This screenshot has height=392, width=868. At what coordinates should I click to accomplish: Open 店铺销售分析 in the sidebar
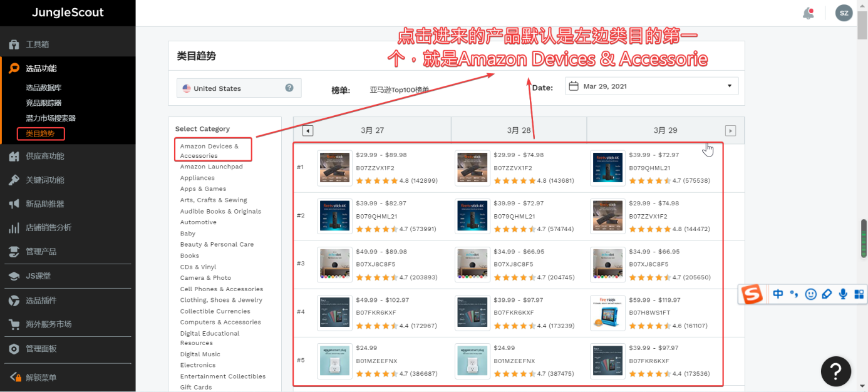[49, 227]
